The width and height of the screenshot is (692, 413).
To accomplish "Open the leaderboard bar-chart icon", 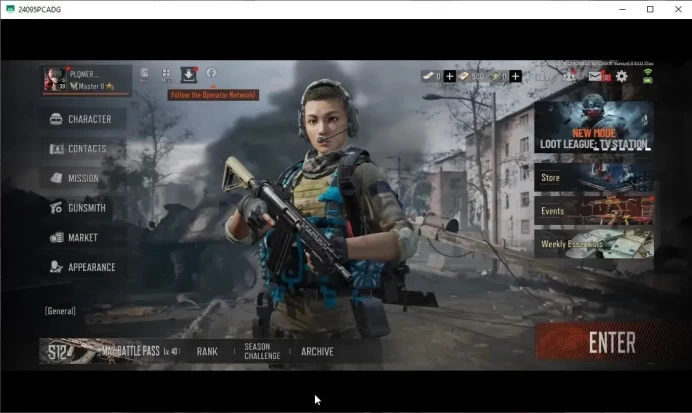I will click(542, 77).
